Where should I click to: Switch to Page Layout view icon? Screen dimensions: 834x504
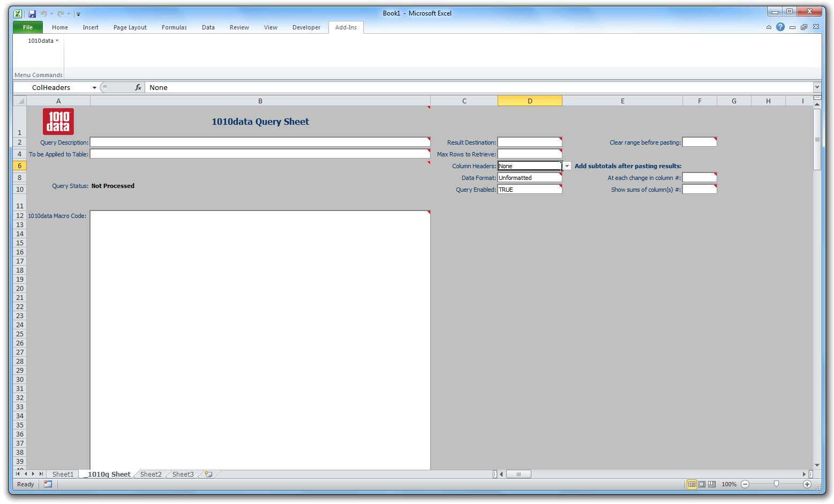point(702,484)
